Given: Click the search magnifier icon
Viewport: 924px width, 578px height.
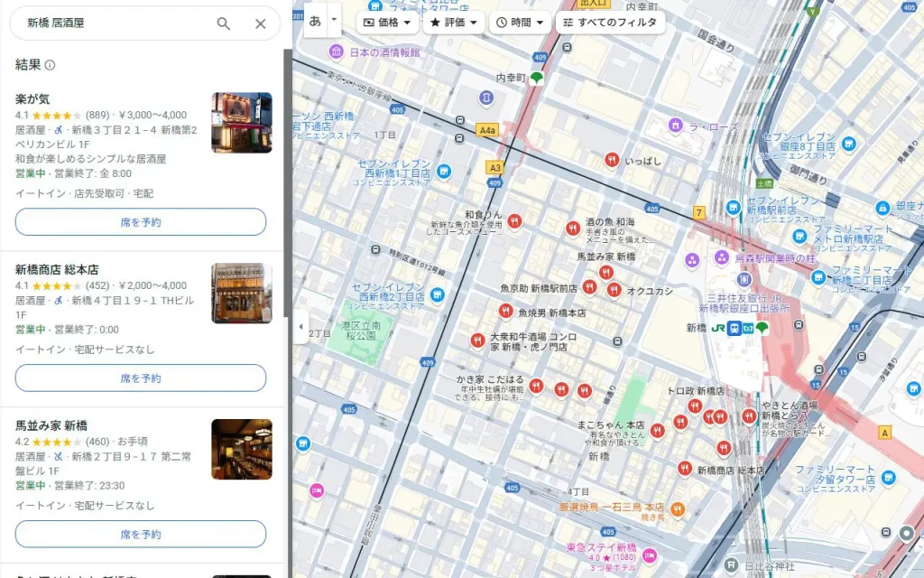Looking at the screenshot, I should click(224, 24).
